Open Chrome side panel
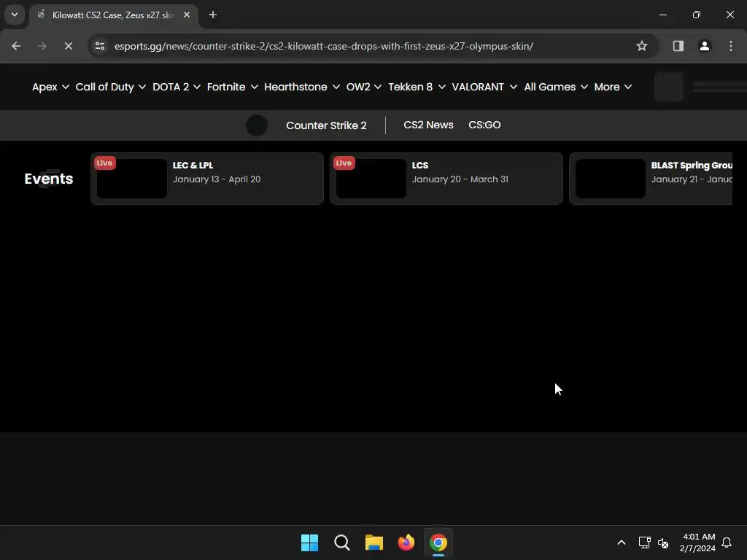Image resolution: width=747 pixels, height=560 pixels. pos(678,46)
